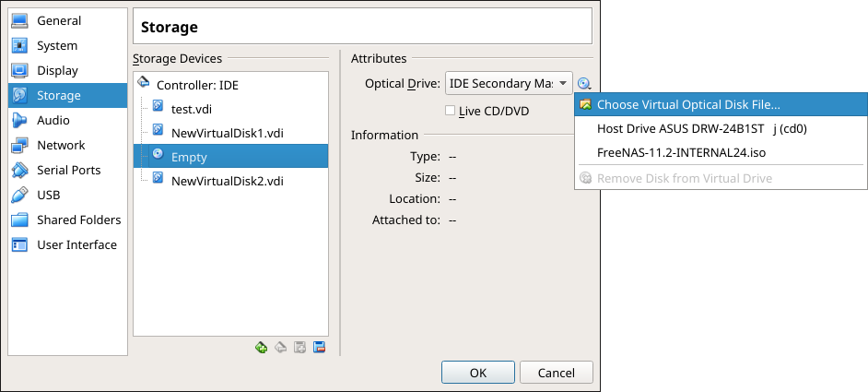Image resolution: width=868 pixels, height=392 pixels.
Task: Click the greyed-out remove controller icon
Action: [281, 348]
